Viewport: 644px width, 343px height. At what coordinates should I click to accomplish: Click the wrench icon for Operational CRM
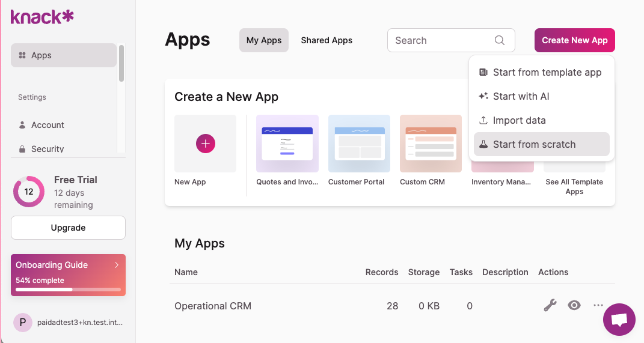(550, 306)
